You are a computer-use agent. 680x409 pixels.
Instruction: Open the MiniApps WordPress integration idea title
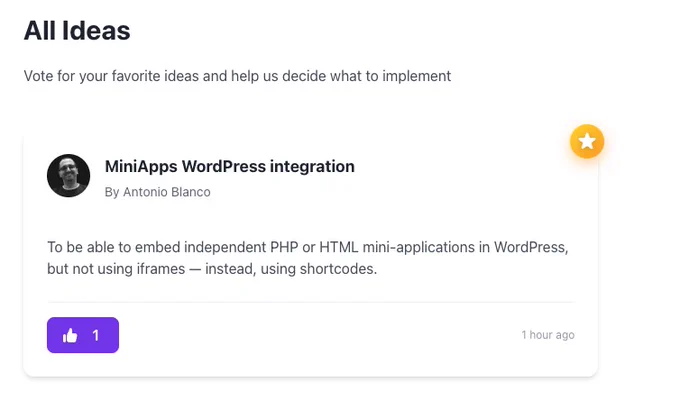(x=230, y=167)
